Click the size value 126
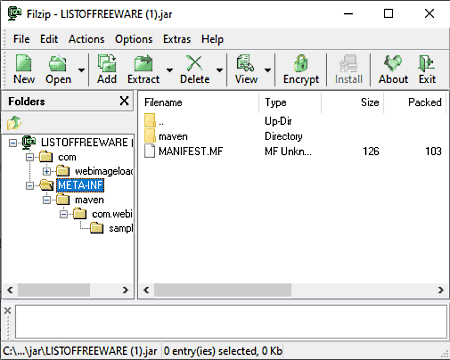 tap(371, 151)
